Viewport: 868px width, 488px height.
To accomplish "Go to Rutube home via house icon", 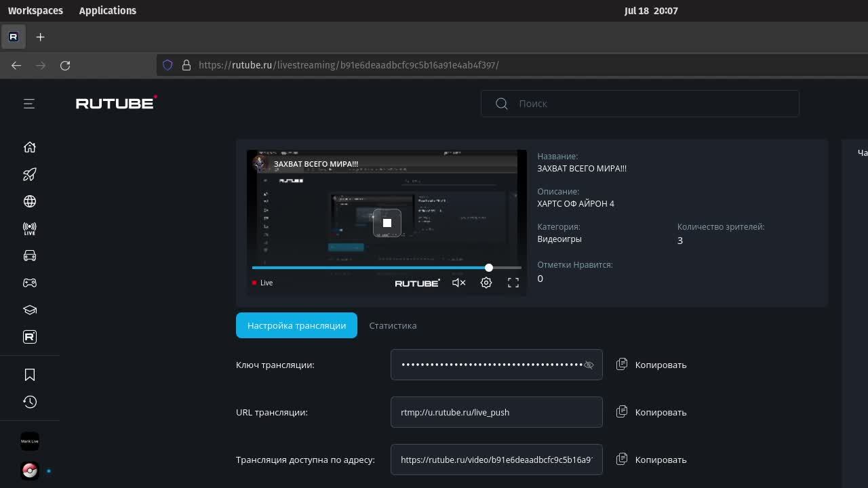I will coord(30,147).
